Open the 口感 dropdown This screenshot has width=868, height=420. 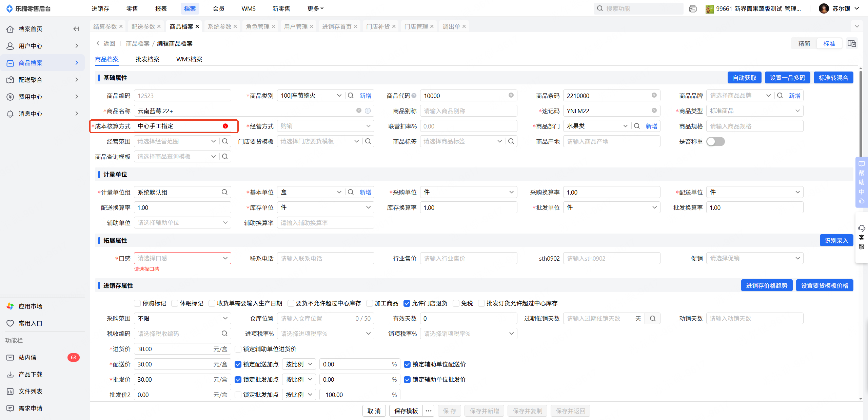pos(182,258)
